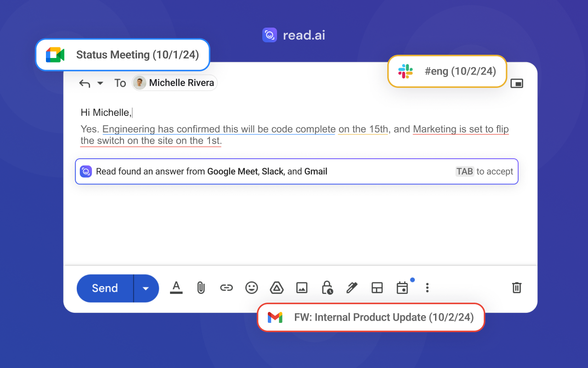Image resolution: width=588 pixels, height=368 pixels.
Task: Choose a layout template icon
Action: coord(377,288)
